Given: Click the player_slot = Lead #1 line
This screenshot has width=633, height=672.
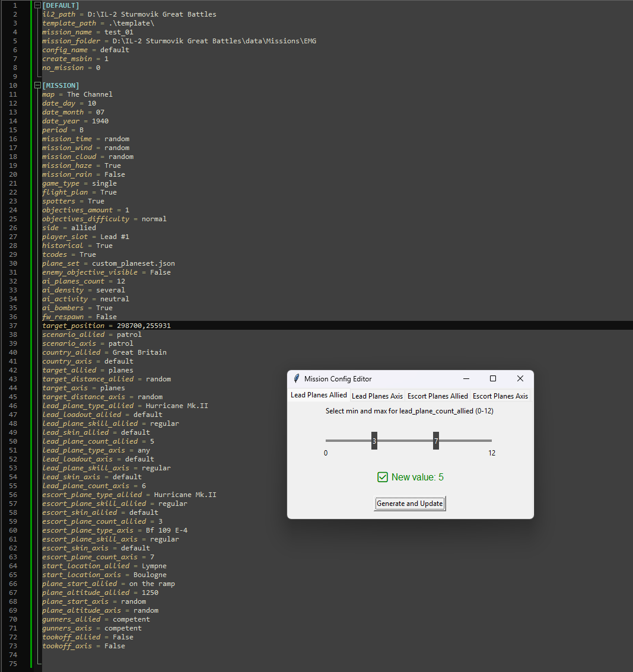Looking at the screenshot, I should click(x=85, y=237).
